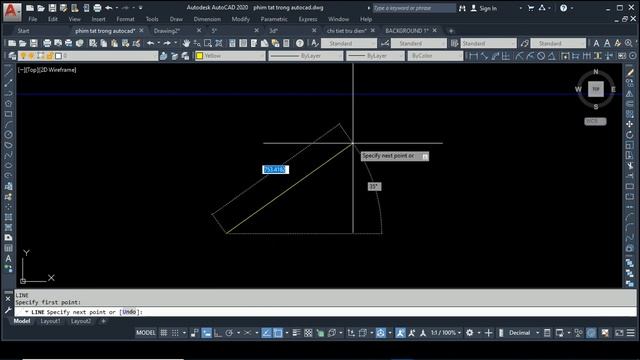Image resolution: width=640 pixels, height=360 pixels.
Task: Add new drawing tab with plus button
Action: [451, 31]
